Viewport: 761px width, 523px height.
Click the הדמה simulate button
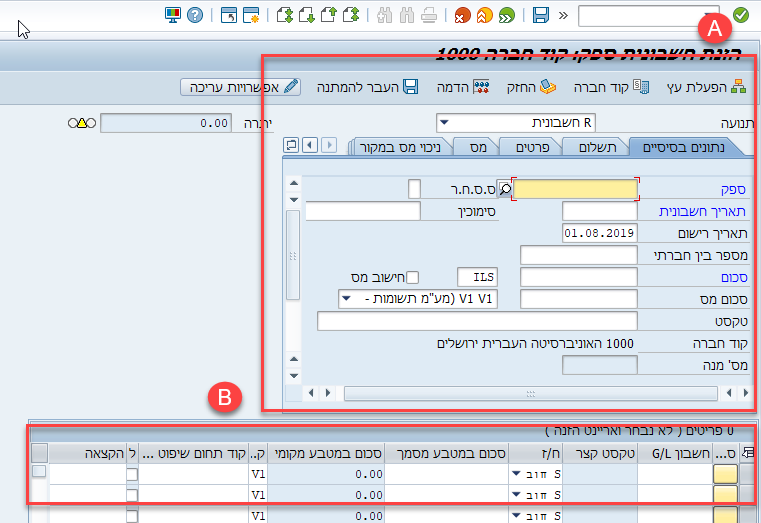pos(463,87)
